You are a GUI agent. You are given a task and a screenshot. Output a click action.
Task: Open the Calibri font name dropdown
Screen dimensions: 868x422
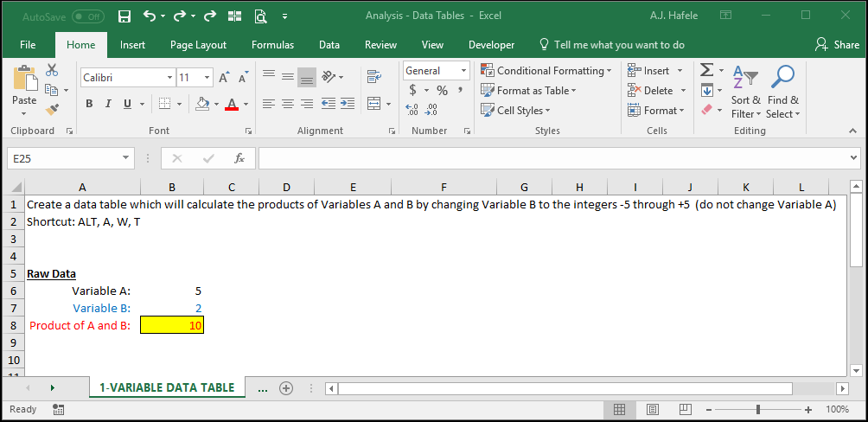coord(169,78)
